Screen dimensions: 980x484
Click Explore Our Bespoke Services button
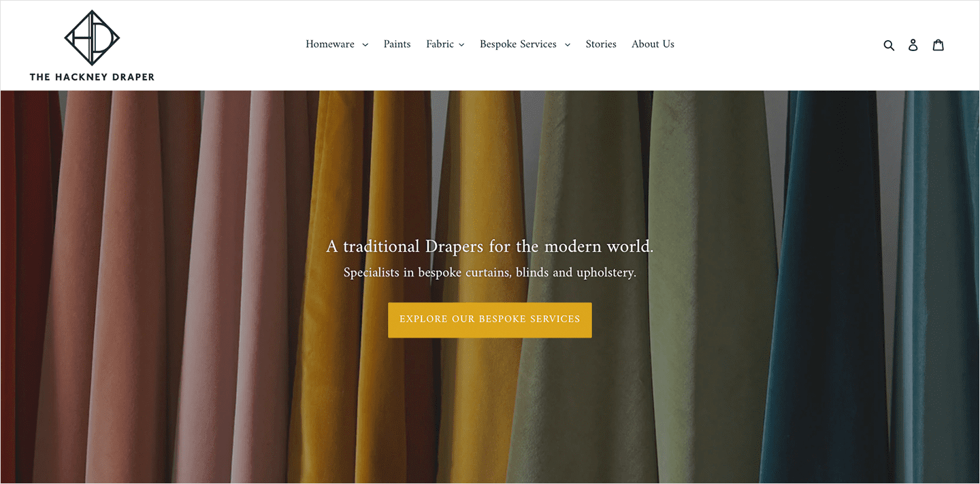tap(490, 320)
